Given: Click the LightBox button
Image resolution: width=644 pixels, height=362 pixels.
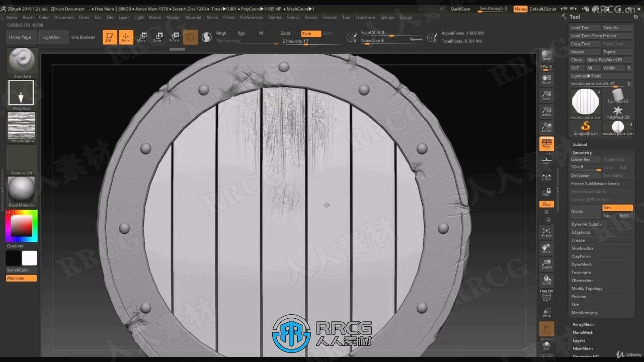Looking at the screenshot, I should click(x=51, y=37).
